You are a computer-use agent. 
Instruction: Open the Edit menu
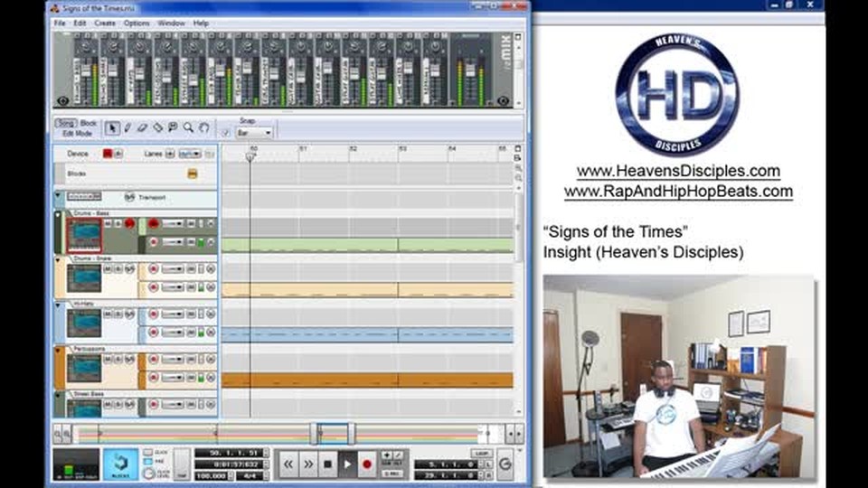(80, 23)
